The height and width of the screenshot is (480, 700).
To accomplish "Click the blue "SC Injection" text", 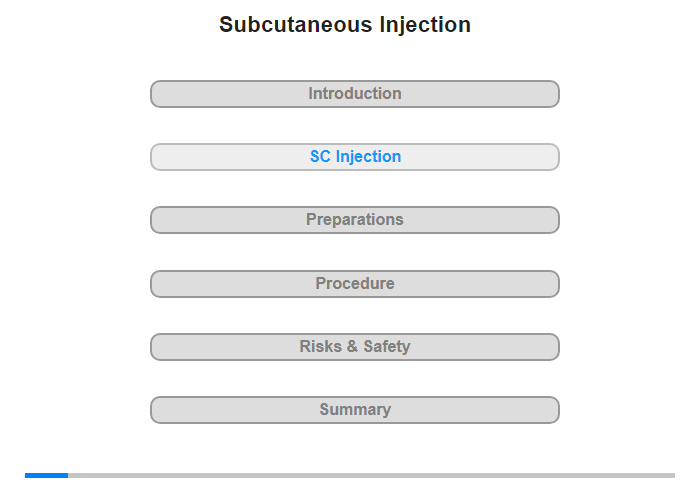I will [x=355, y=157].
